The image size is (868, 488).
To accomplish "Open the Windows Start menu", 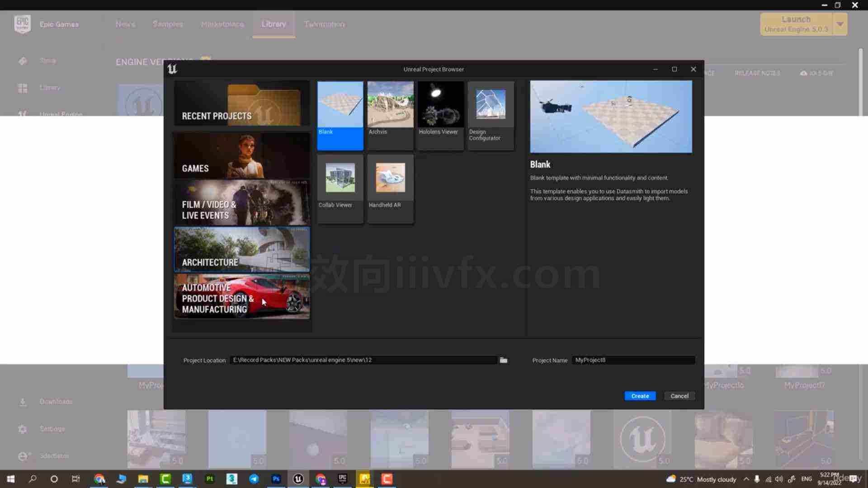I will pyautogui.click(x=10, y=479).
